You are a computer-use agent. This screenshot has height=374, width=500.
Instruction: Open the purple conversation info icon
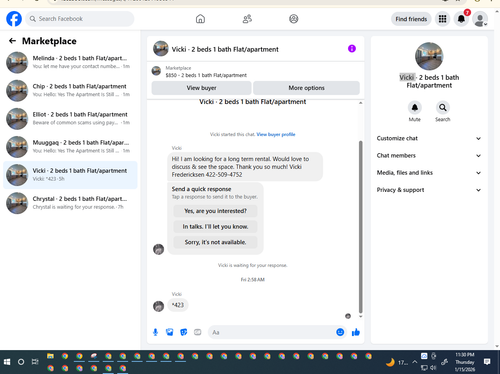[x=352, y=49]
